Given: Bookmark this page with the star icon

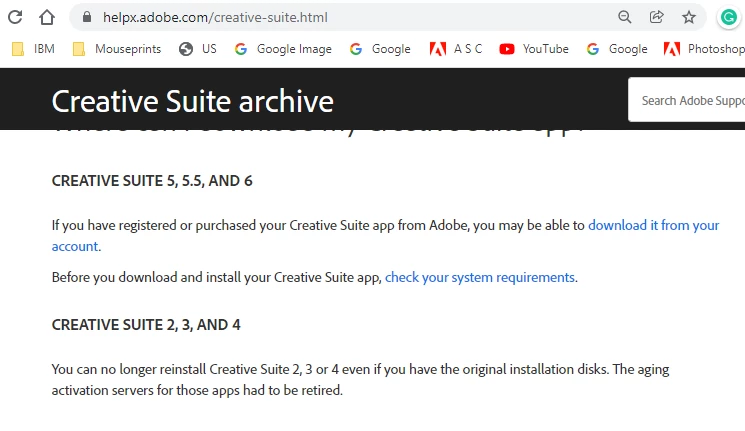Looking at the screenshot, I should [x=689, y=17].
